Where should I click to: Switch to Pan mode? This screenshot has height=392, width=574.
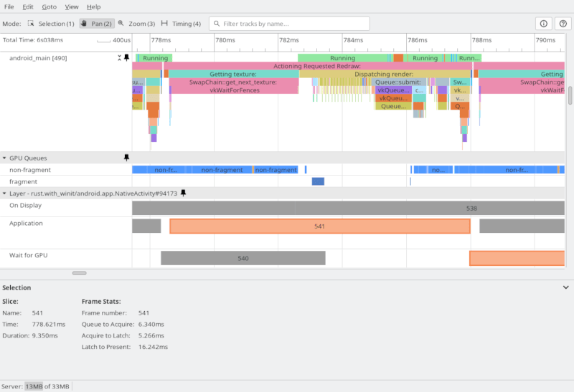point(97,24)
